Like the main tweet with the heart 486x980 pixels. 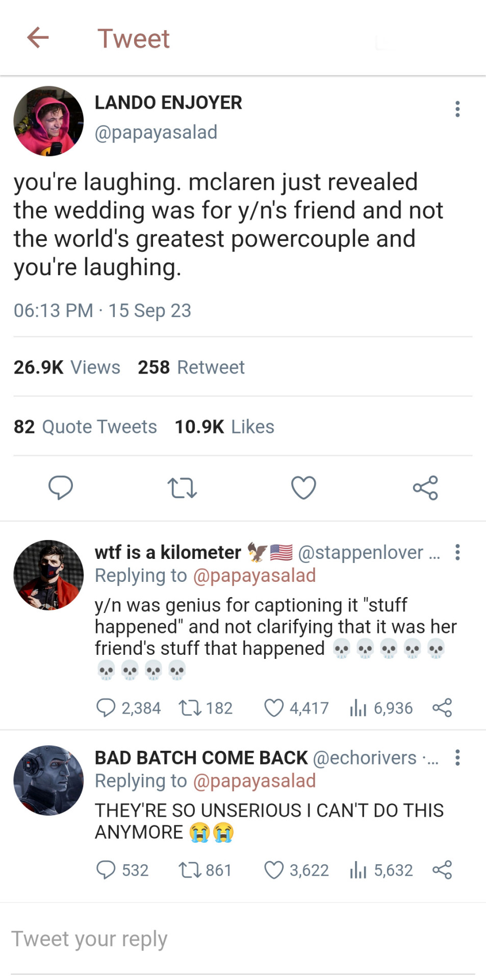[x=303, y=487]
